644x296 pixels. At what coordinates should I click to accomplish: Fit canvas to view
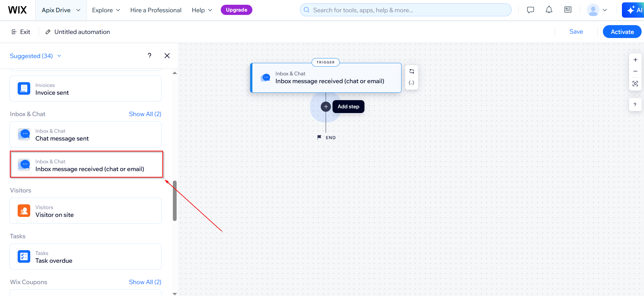point(635,84)
